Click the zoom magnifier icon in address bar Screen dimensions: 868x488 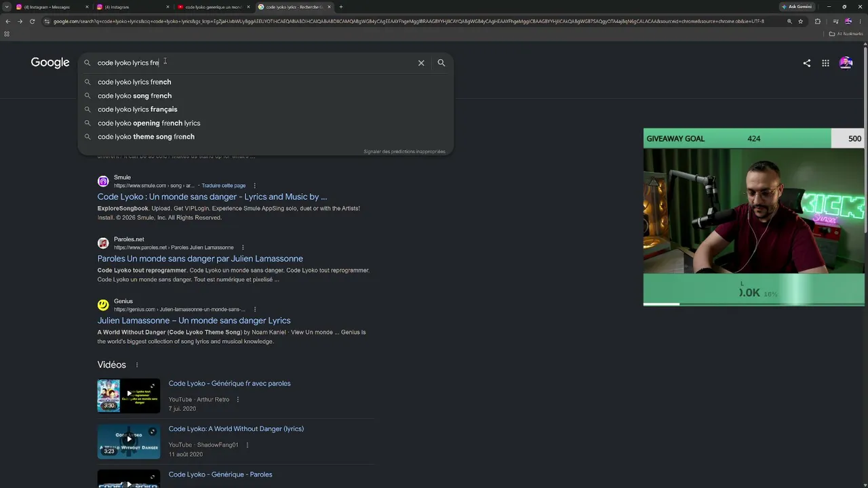(789, 21)
